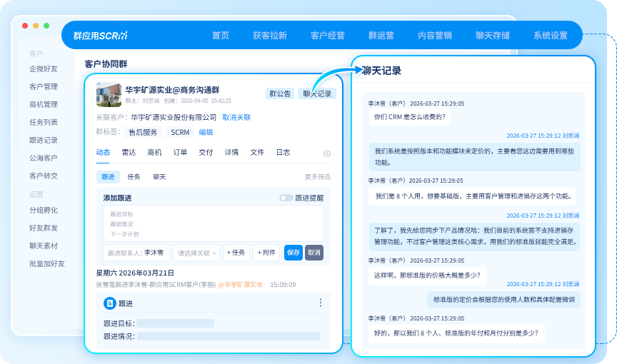Click the +附件 button

(266, 253)
